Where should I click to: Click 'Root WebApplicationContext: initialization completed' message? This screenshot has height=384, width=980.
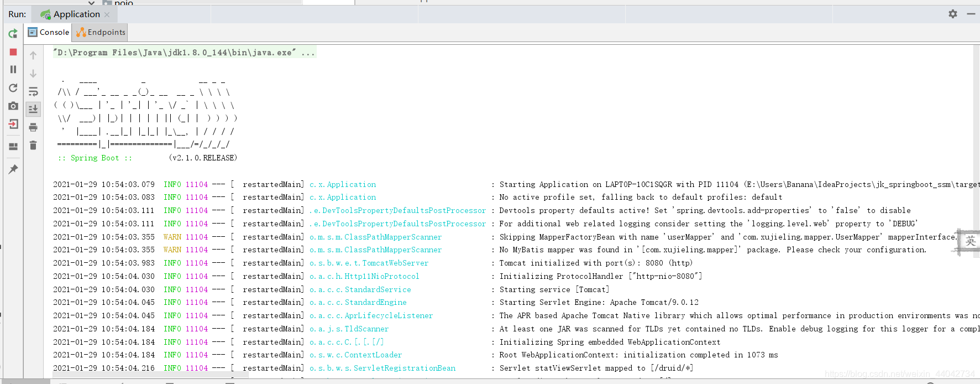tap(638, 355)
